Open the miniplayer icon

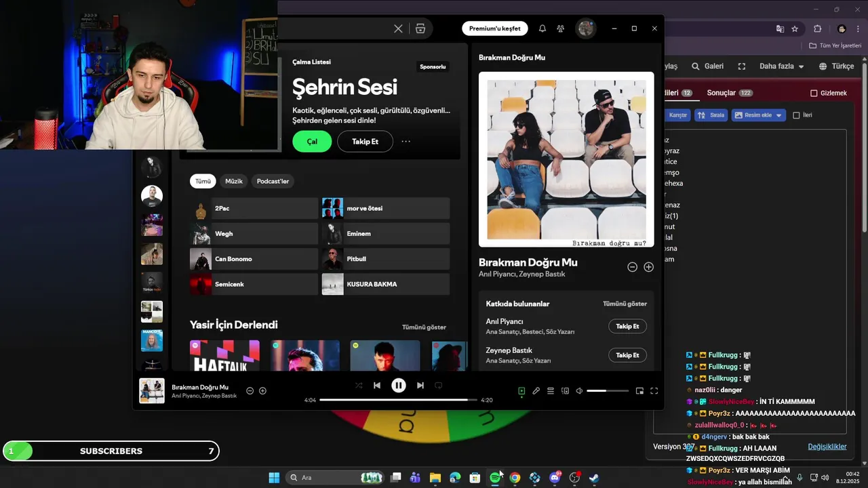(x=639, y=390)
